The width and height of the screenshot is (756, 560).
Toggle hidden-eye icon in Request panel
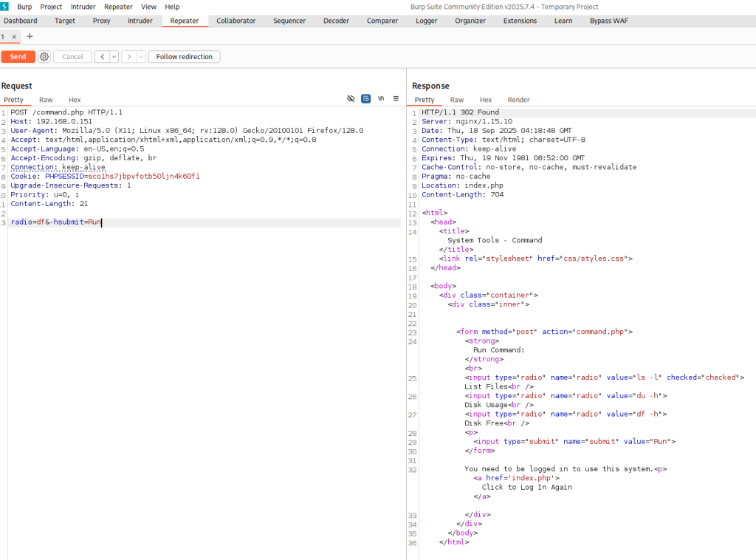pyautogui.click(x=351, y=99)
